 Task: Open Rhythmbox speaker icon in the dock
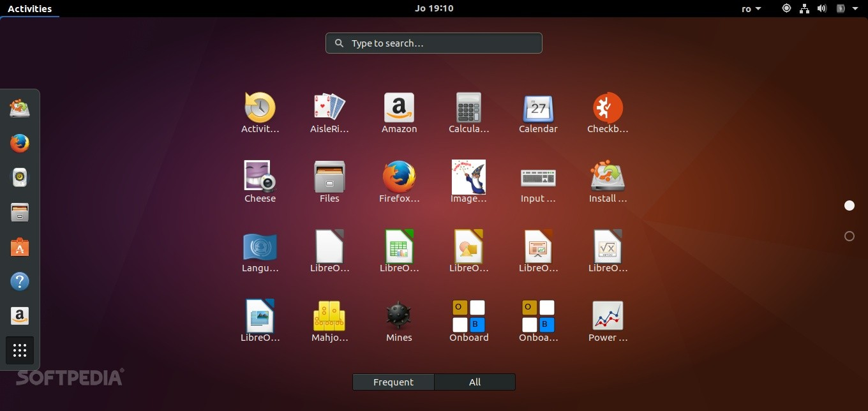click(x=20, y=177)
